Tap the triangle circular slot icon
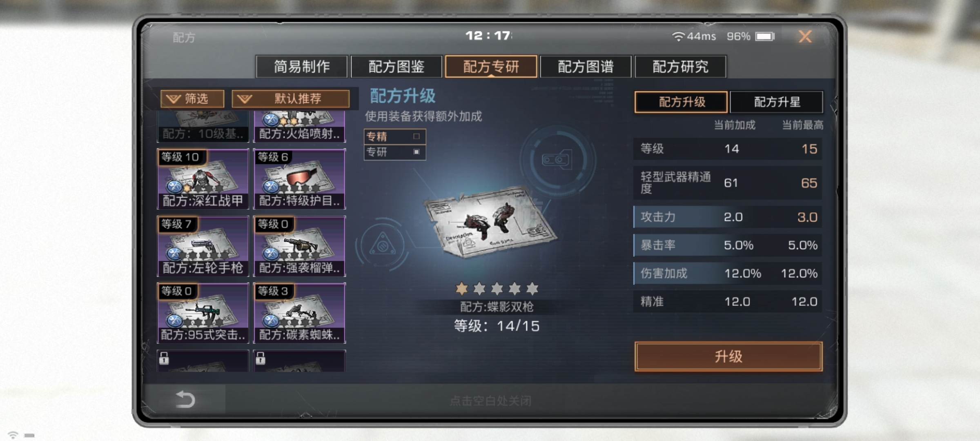This screenshot has height=441, width=980. point(383,245)
